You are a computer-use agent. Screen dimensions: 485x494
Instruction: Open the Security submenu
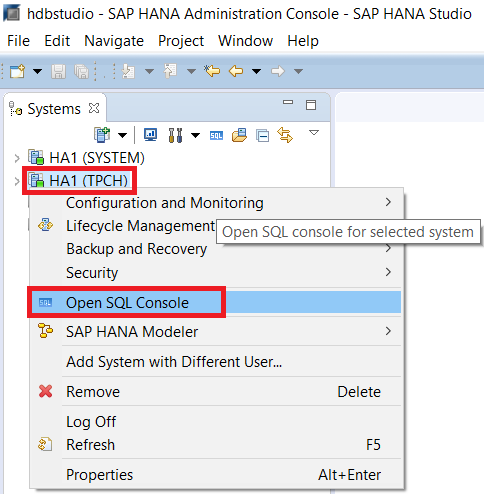[x=215, y=273]
